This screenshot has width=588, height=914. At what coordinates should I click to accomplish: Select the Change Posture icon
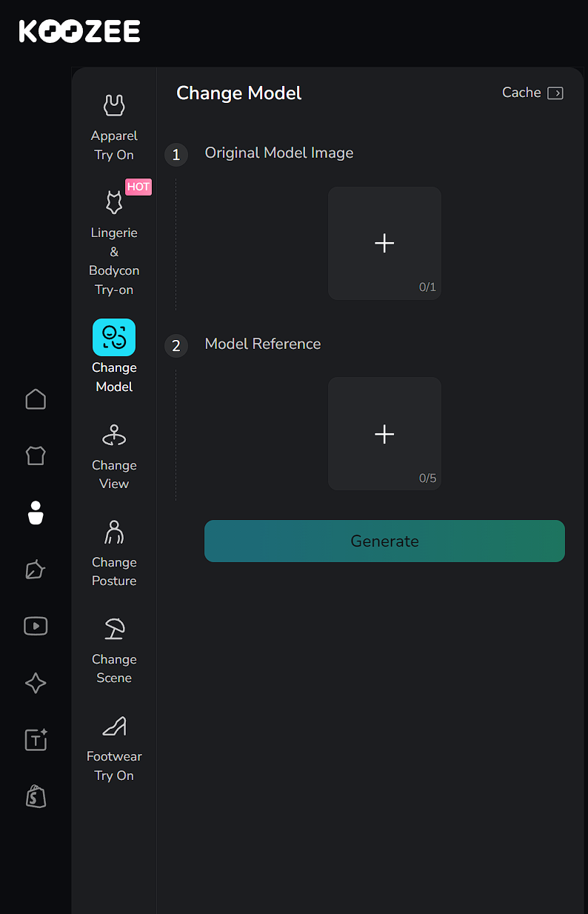point(114,532)
